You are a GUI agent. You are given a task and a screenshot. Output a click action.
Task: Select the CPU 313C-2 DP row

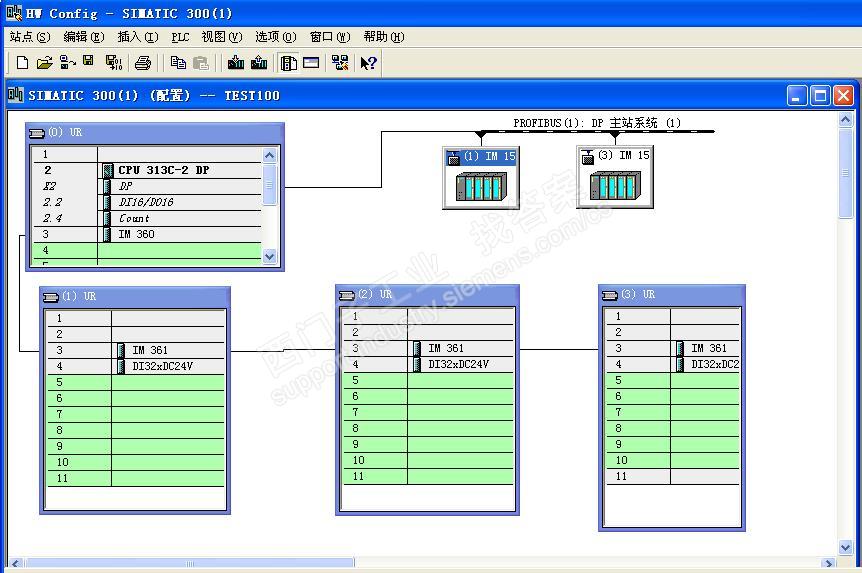tap(147, 170)
